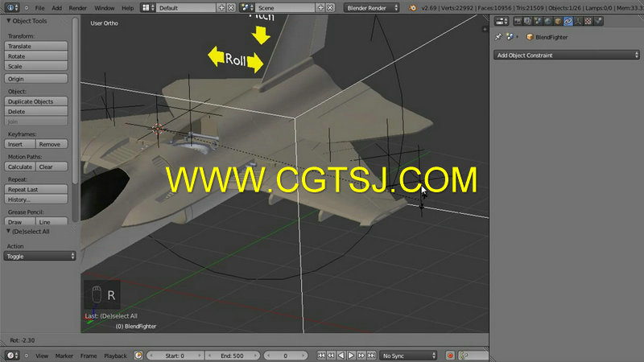This screenshot has width=644, height=362.
Task: Open the Scene browse icon in header
Action: [x=246, y=8]
